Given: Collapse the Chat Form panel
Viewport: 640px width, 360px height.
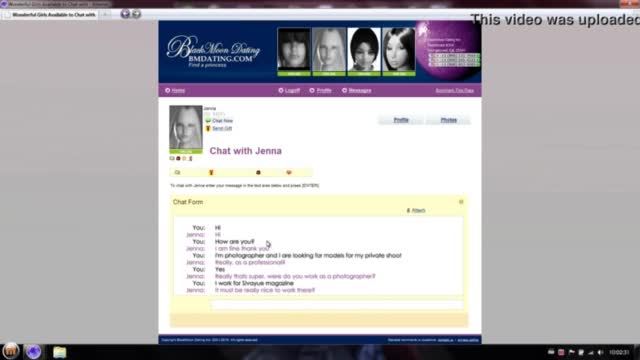Looking at the screenshot, I should [x=461, y=202].
